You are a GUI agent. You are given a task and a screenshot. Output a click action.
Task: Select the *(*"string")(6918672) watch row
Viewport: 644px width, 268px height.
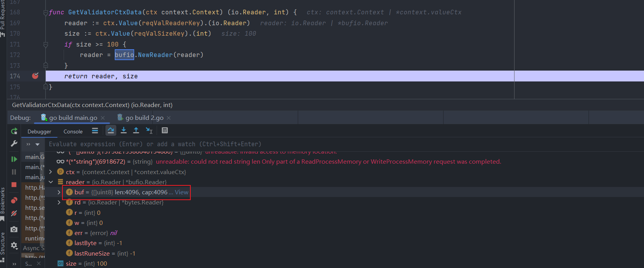pyautogui.click(x=344, y=161)
